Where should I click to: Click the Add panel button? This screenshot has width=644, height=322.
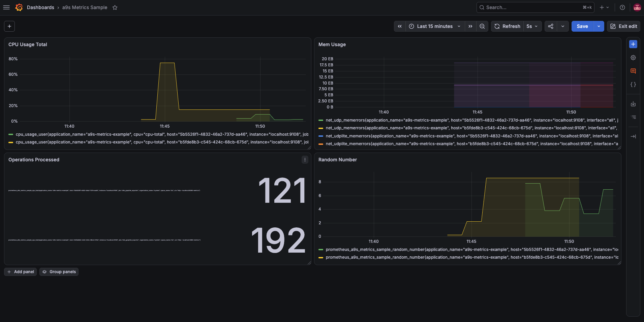coord(21,272)
